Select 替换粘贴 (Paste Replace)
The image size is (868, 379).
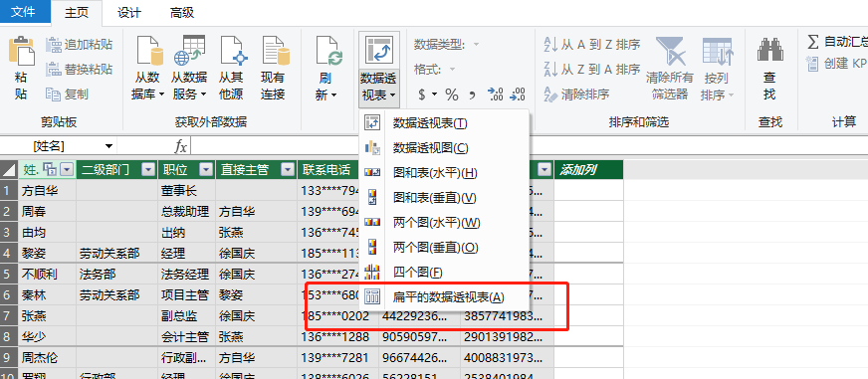pos(80,70)
